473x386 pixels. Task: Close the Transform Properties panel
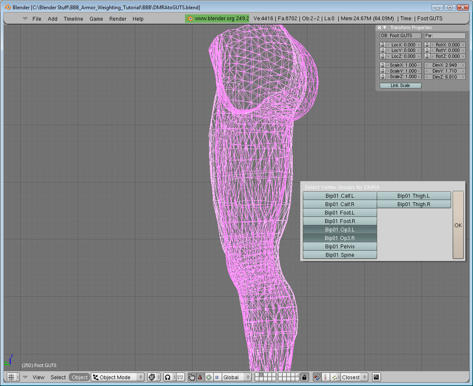pyautogui.click(x=379, y=28)
